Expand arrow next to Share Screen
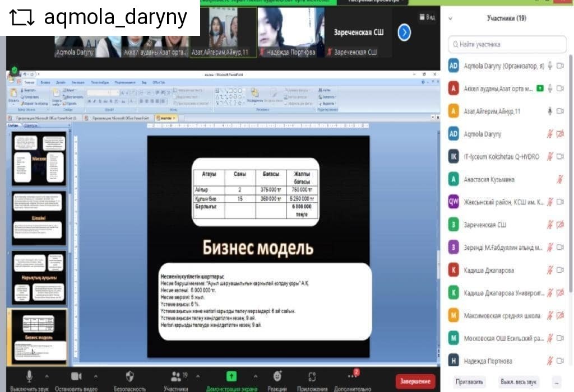 (256, 376)
